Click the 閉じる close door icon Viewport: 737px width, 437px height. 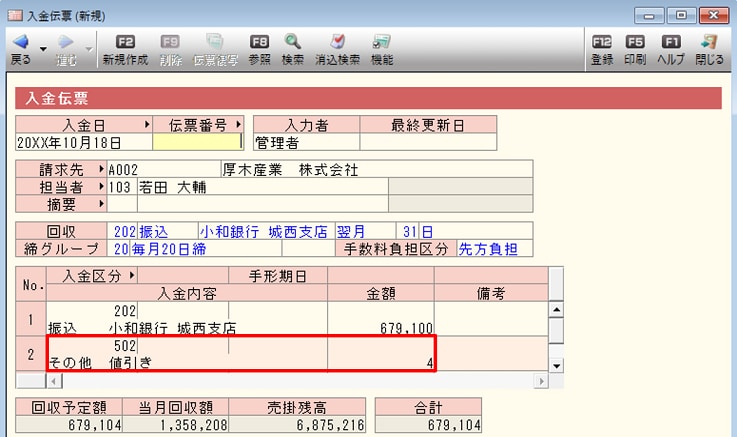tap(709, 42)
